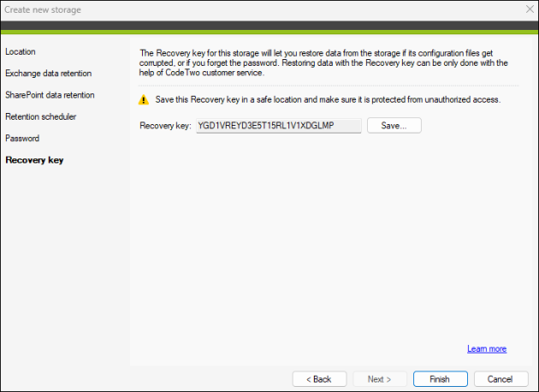Click the Recovery key text field
This screenshot has height=392, width=539.
(x=279, y=126)
